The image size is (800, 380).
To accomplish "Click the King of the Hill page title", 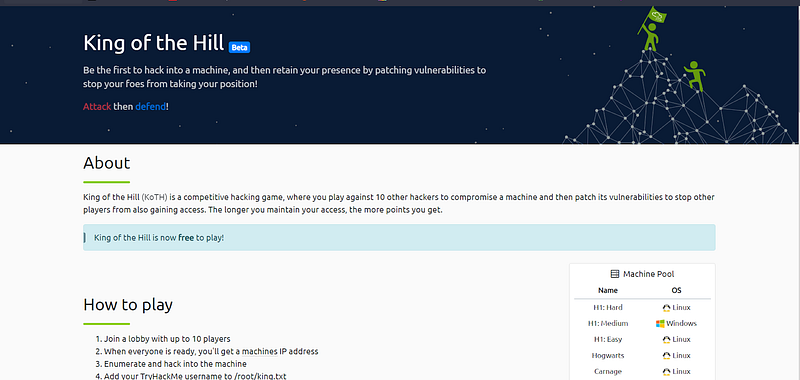I will (154, 43).
